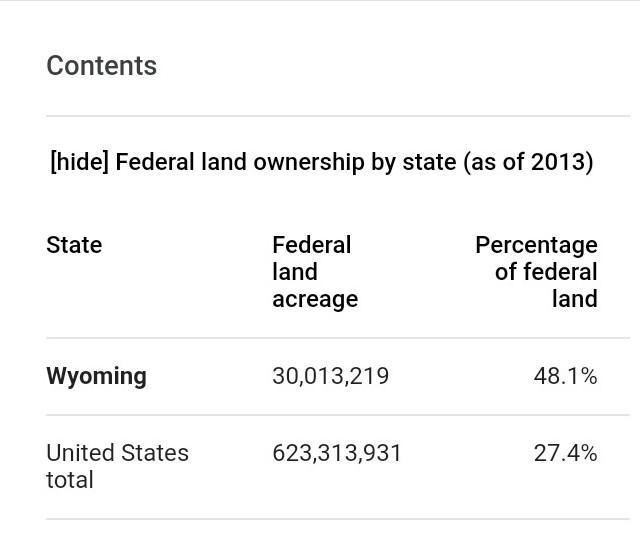Select Wyoming's 48.1% percentage cell
640x536 pixels.
[x=565, y=376]
